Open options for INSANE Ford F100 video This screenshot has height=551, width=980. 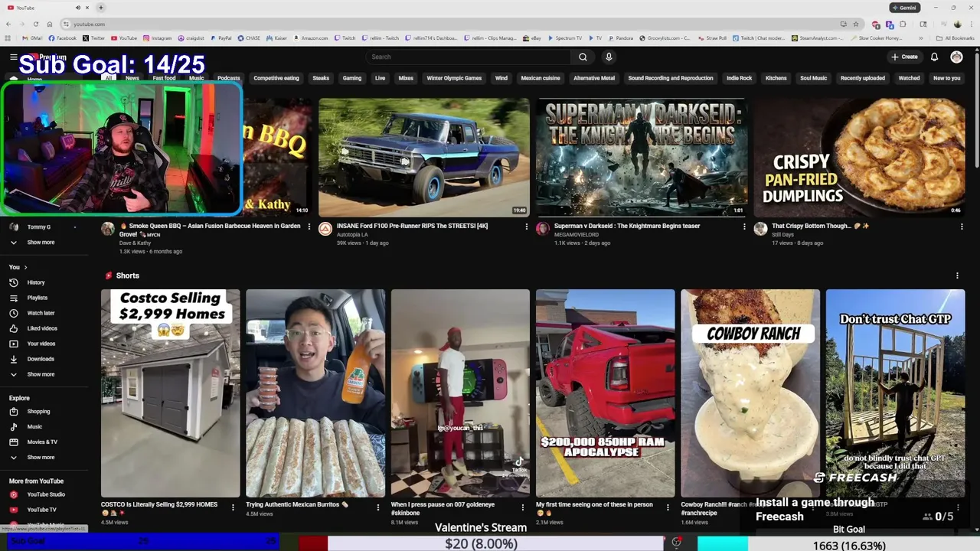[527, 227]
